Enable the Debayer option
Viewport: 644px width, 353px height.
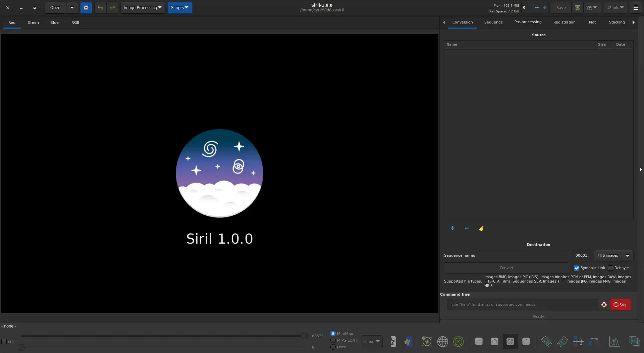click(x=610, y=268)
